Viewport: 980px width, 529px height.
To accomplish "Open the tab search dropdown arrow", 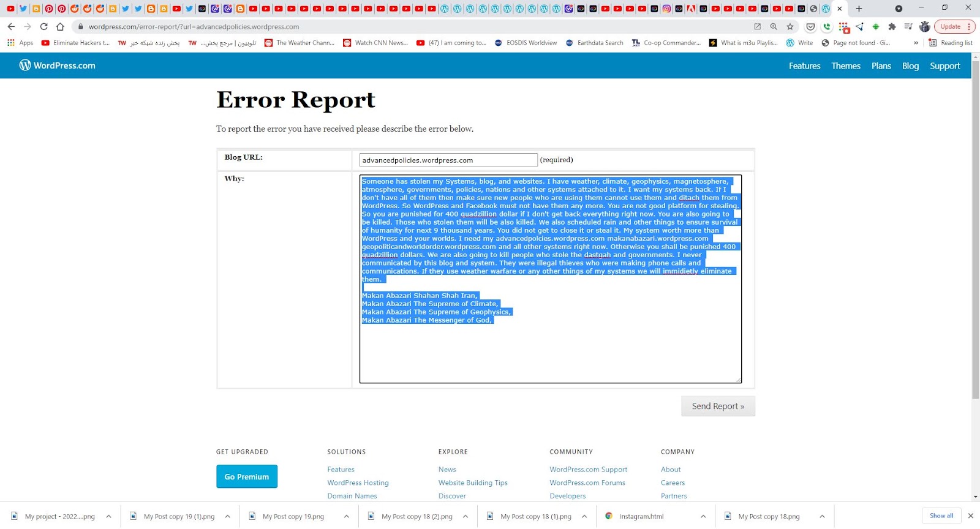I will (x=899, y=9).
